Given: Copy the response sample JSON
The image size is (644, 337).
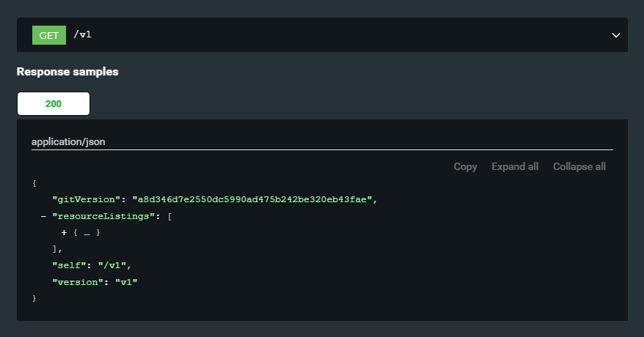Looking at the screenshot, I should point(465,166).
